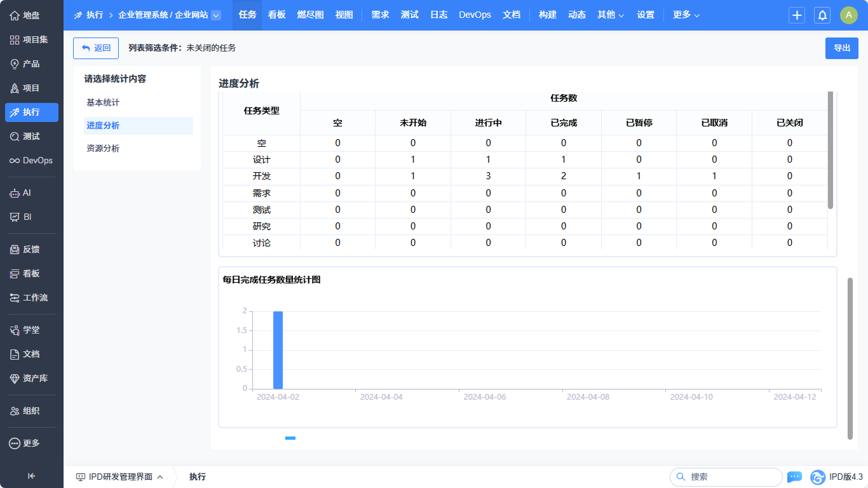The image size is (868, 488).
Task: Open chat messages icon in footer
Action: point(794,477)
